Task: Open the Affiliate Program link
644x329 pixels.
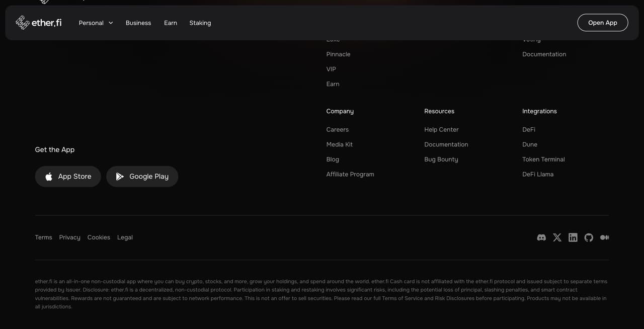Action: [350, 174]
